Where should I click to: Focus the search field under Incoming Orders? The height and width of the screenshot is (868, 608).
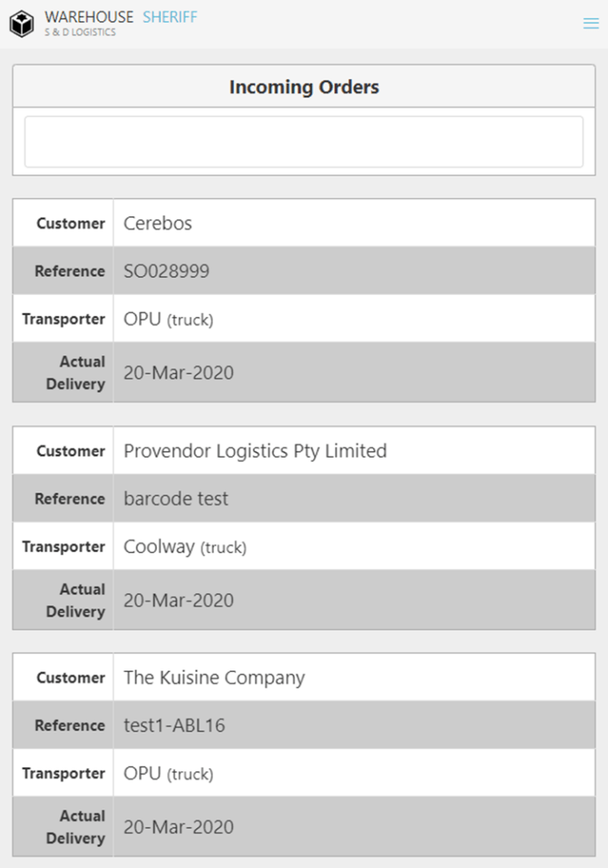(x=304, y=142)
